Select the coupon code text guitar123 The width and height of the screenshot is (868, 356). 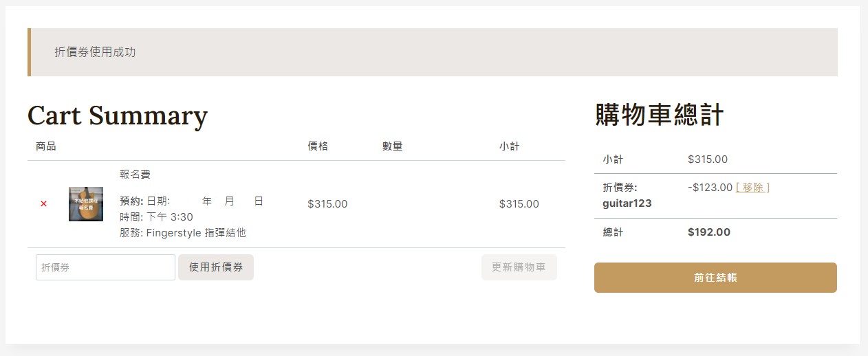627,203
